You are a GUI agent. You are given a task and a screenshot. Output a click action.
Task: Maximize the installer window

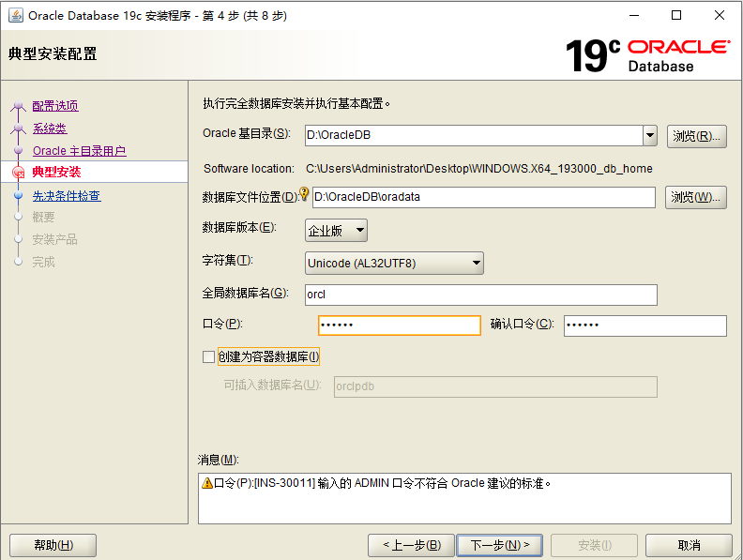coord(676,15)
